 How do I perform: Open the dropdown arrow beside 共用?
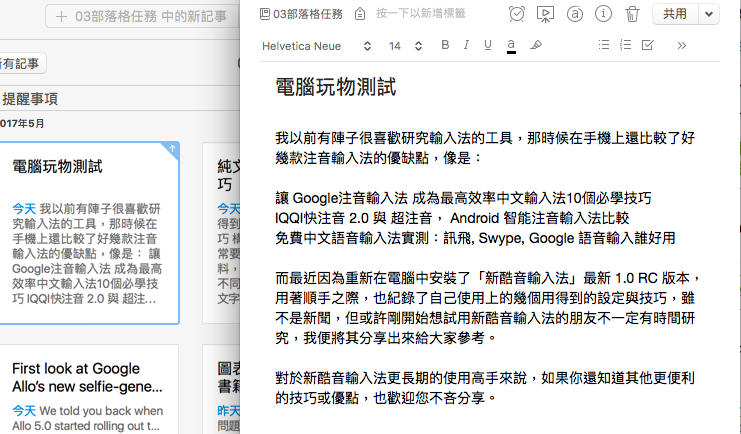click(709, 14)
